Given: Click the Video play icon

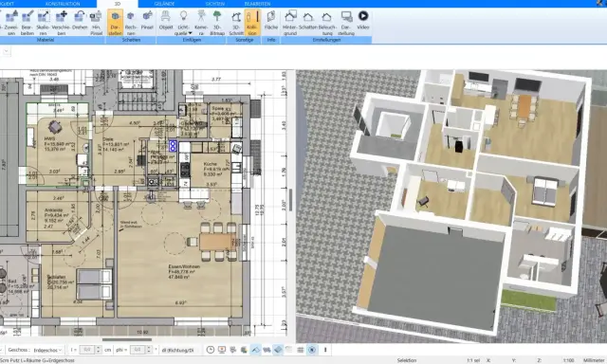Looking at the screenshot, I should [363, 15].
